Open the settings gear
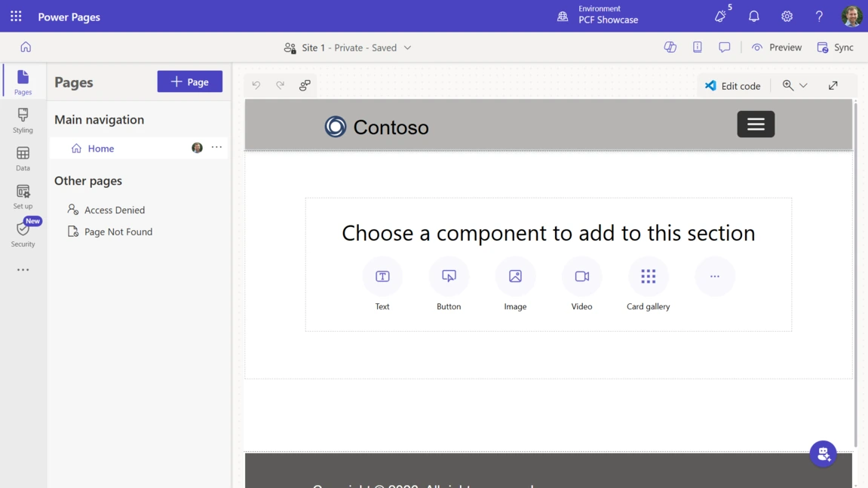Image resolution: width=868 pixels, height=488 pixels. (787, 16)
